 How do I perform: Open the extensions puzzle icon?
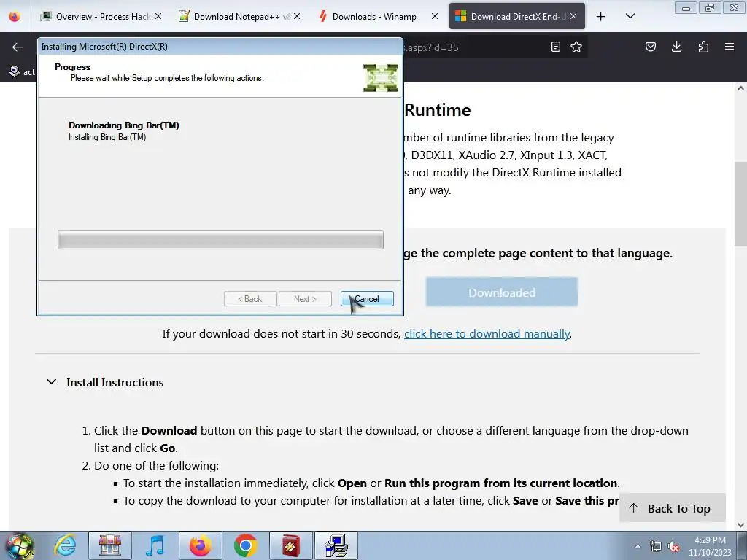pyautogui.click(x=703, y=47)
